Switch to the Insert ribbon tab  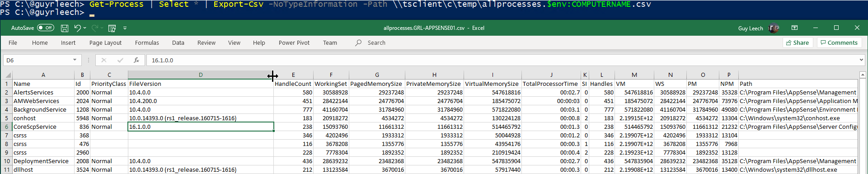click(68, 43)
